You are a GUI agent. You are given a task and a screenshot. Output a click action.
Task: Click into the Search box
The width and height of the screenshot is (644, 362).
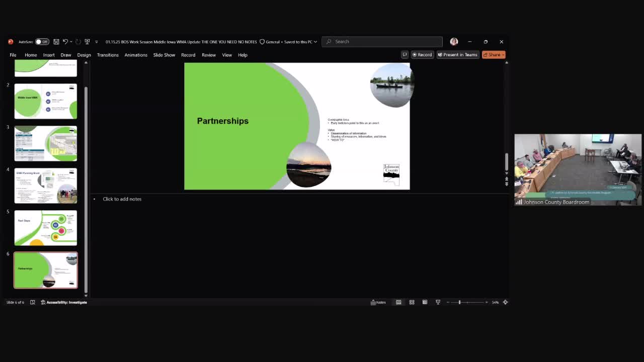coord(382,42)
